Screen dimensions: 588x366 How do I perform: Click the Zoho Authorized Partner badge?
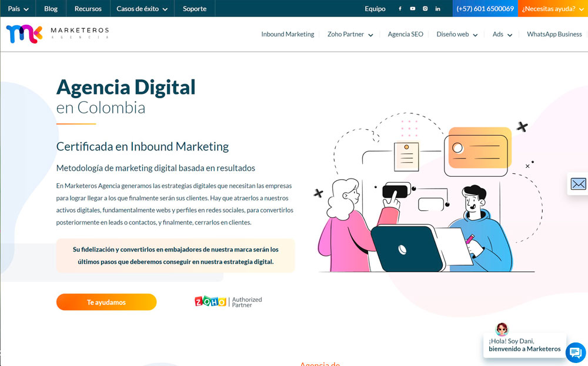[x=228, y=302]
